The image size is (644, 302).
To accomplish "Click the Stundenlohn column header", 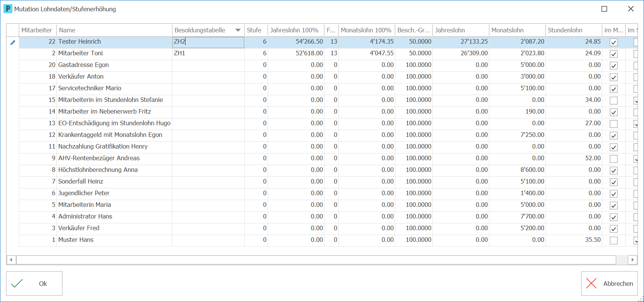I will pos(574,30).
